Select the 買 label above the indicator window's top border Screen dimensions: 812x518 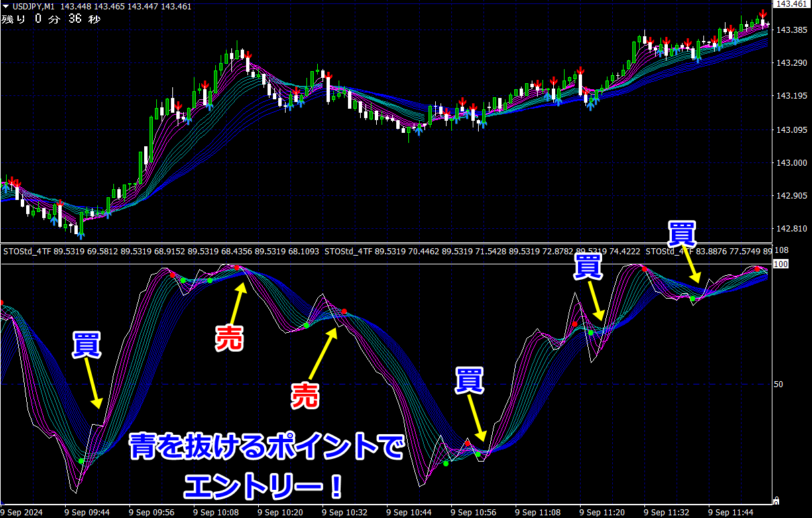point(683,233)
